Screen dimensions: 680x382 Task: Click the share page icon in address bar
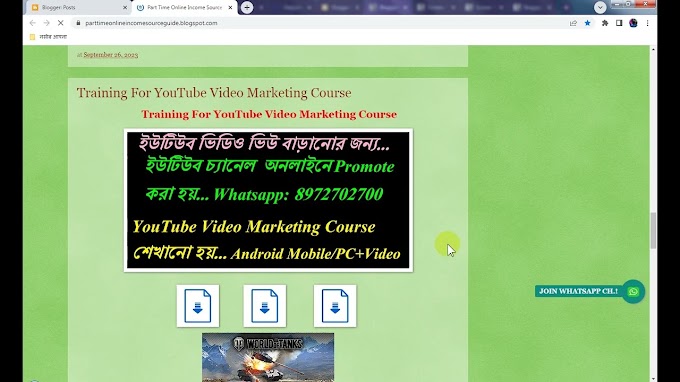(x=573, y=23)
